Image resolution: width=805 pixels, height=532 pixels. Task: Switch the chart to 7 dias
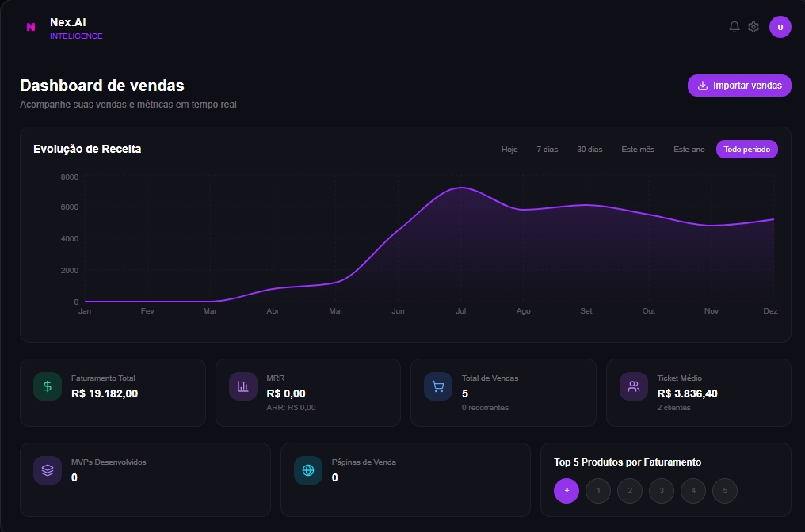[x=547, y=150]
